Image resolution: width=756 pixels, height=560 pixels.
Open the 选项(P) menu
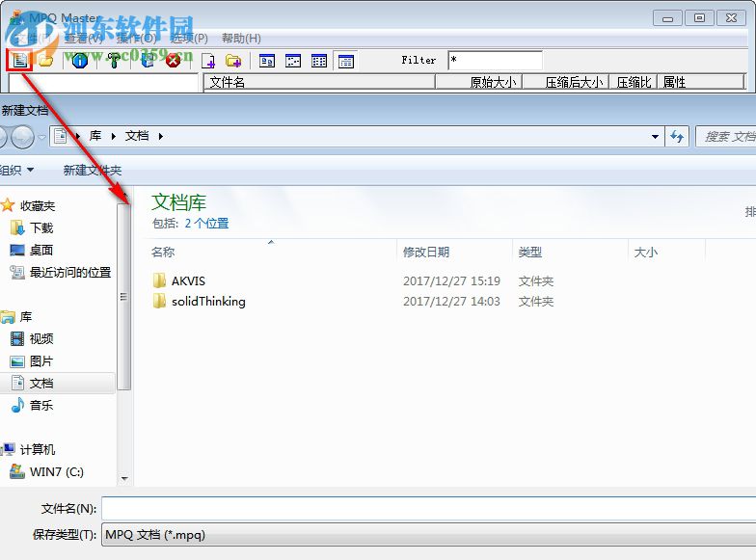[189, 39]
